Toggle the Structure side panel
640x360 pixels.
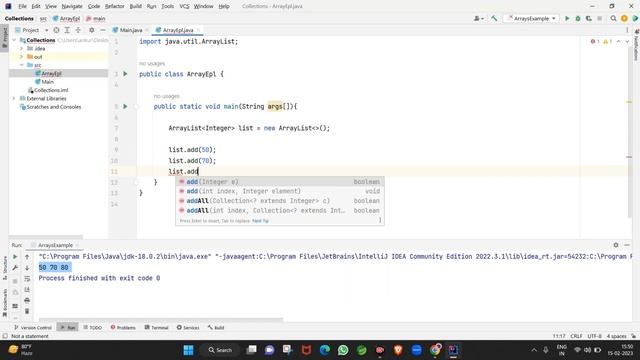click(5, 267)
